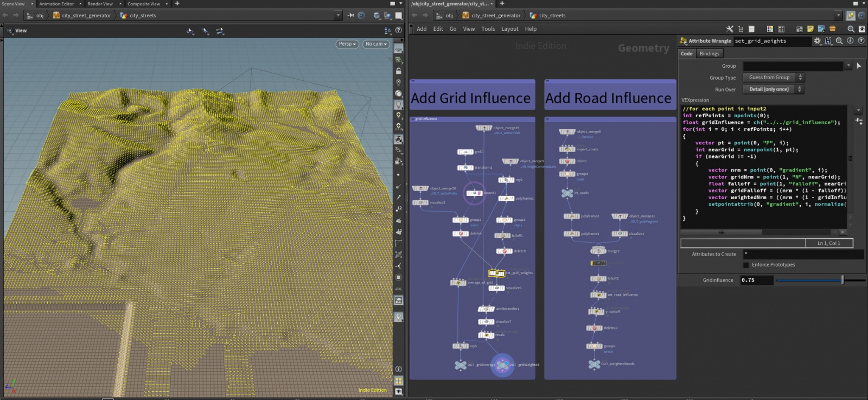
Task: Click the obj path segment in Scene View
Action: pos(35,15)
